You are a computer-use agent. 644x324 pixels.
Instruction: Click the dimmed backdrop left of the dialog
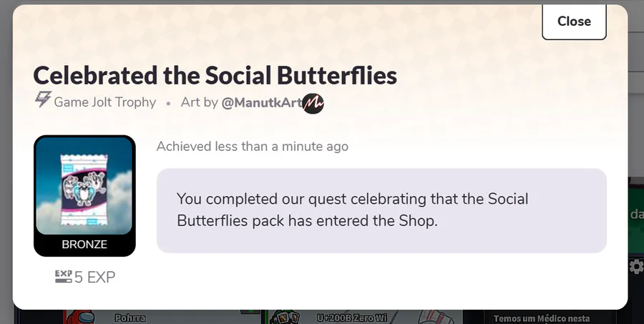tap(6, 179)
